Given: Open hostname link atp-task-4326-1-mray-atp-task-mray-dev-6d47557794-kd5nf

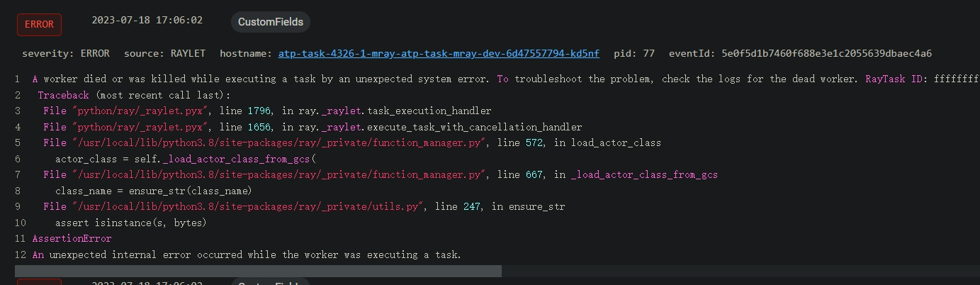Looking at the screenshot, I should (x=439, y=53).
